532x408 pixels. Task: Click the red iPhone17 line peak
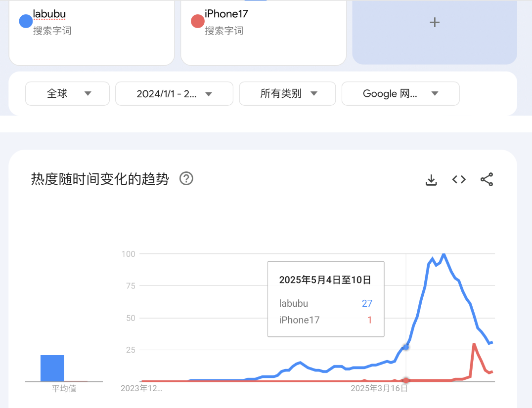pos(474,344)
